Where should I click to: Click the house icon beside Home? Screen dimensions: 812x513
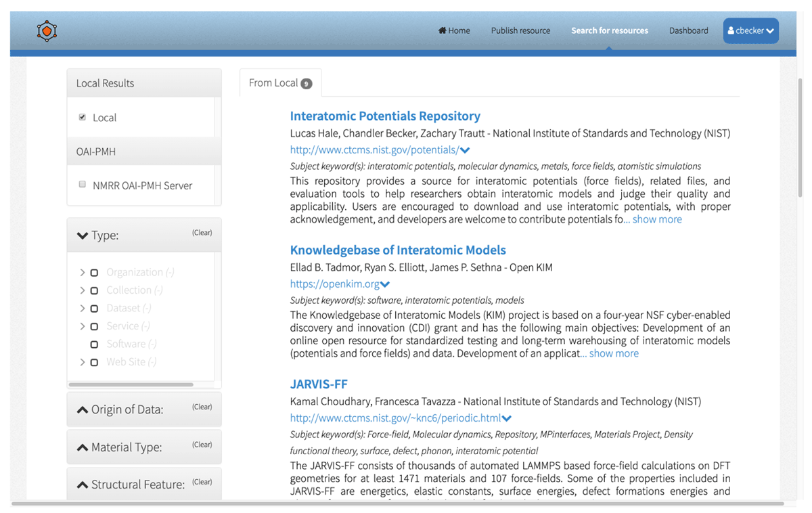point(442,30)
